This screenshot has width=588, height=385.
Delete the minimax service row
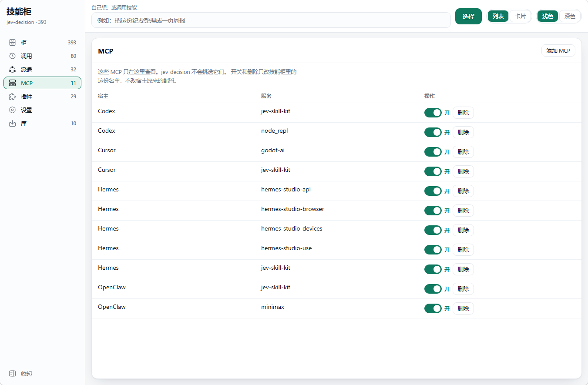pyautogui.click(x=463, y=308)
